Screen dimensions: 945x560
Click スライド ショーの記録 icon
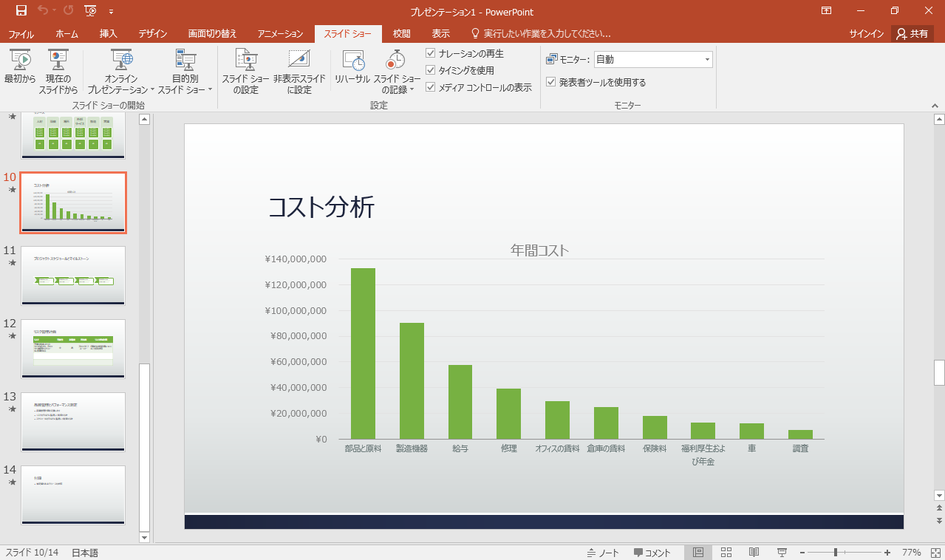click(397, 61)
